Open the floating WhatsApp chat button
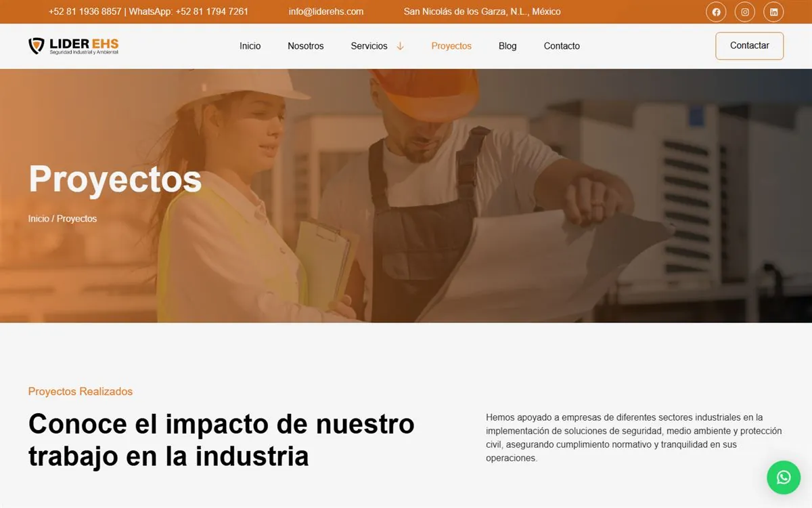Viewport: 812px width, 508px height. pos(784,478)
